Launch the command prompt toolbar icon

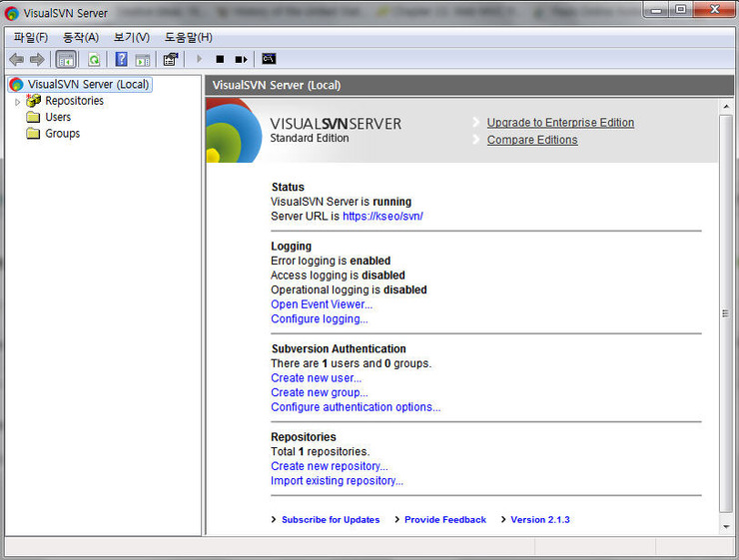click(x=269, y=59)
